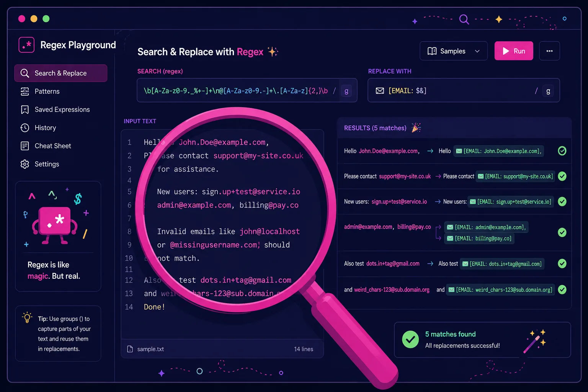The width and height of the screenshot is (588, 392).
Task: Open the more options ellipsis menu
Action: 549,51
